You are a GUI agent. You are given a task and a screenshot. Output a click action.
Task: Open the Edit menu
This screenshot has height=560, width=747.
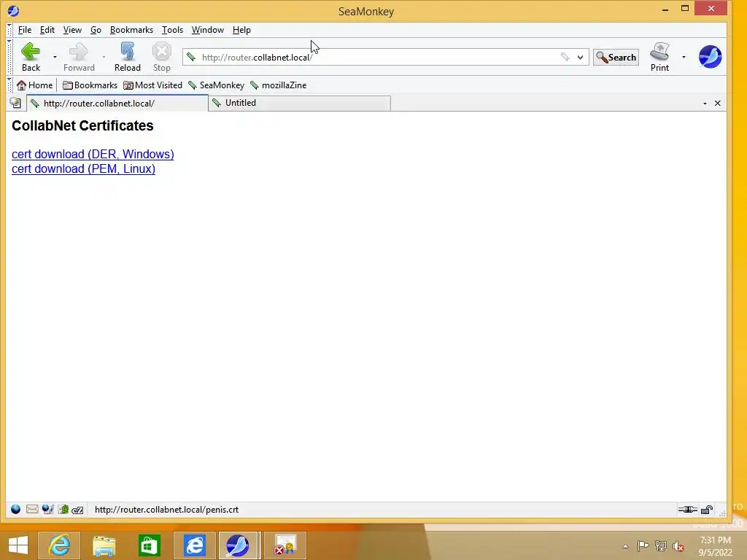coord(47,29)
